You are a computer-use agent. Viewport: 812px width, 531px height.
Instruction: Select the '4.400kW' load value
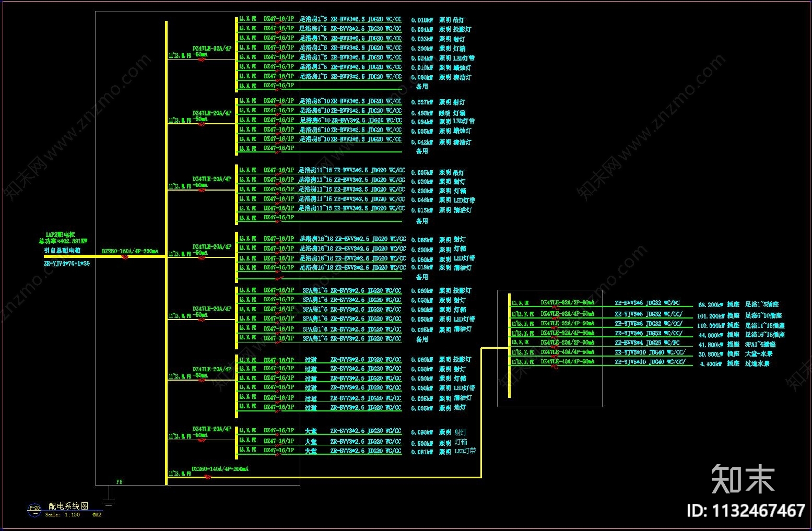click(x=711, y=364)
